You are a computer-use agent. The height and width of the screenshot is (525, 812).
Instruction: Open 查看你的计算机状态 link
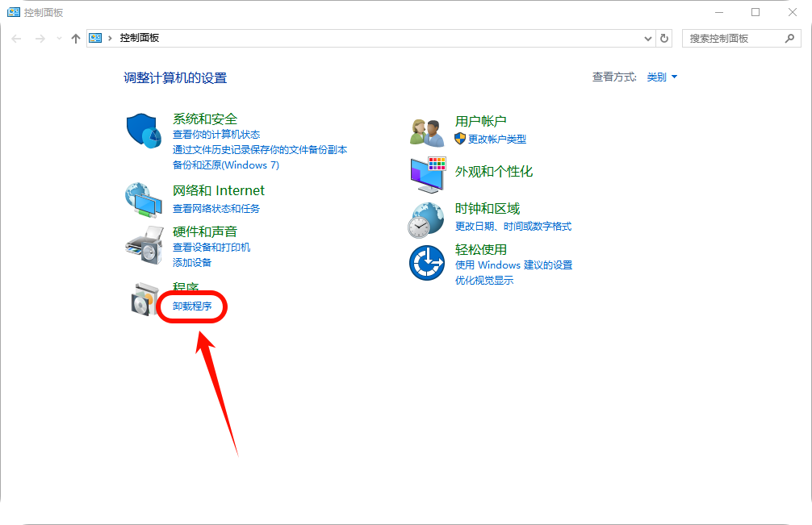pyautogui.click(x=216, y=135)
